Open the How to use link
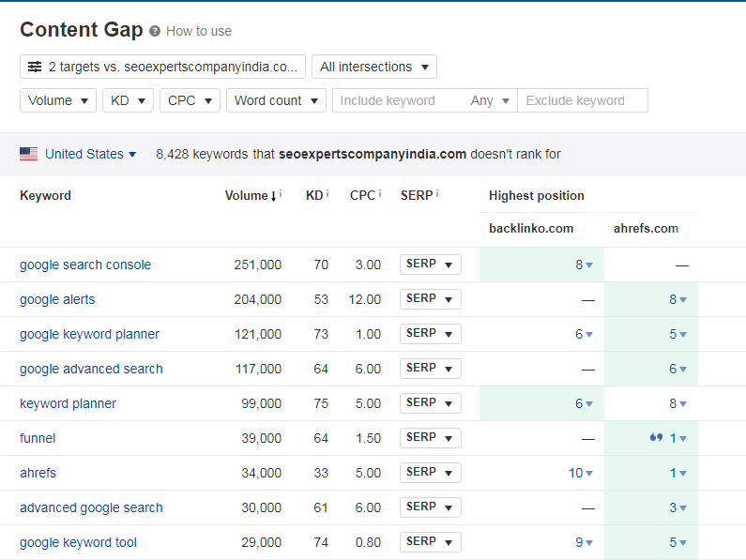 click(x=199, y=31)
